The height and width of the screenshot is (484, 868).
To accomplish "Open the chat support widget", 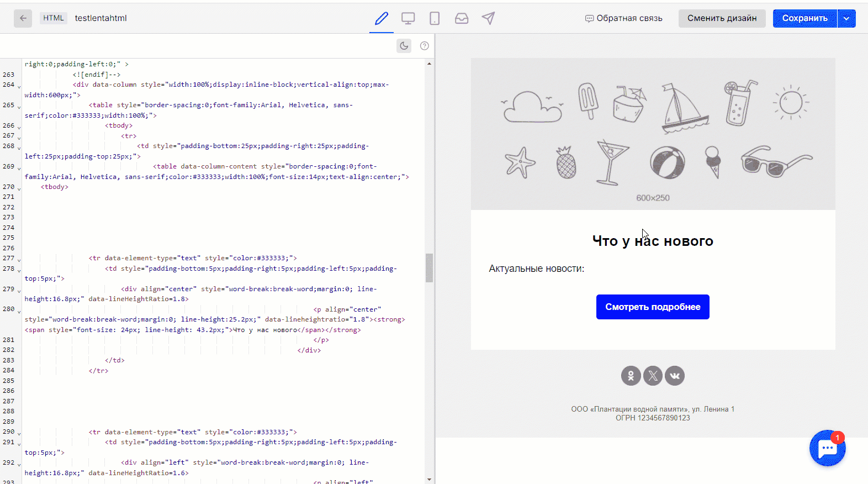I will pyautogui.click(x=827, y=448).
